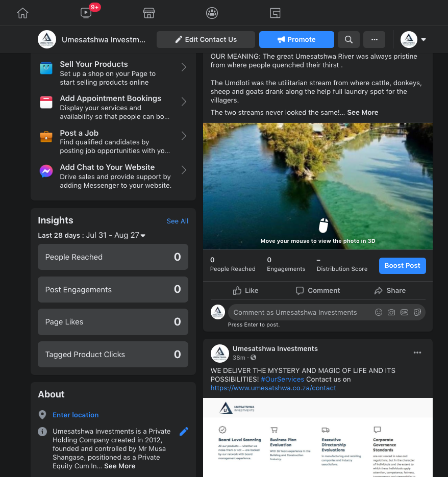This screenshot has height=477, width=448.
Task: Click the Add Appointment Bookings calendar icon
Action: (46, 102)
